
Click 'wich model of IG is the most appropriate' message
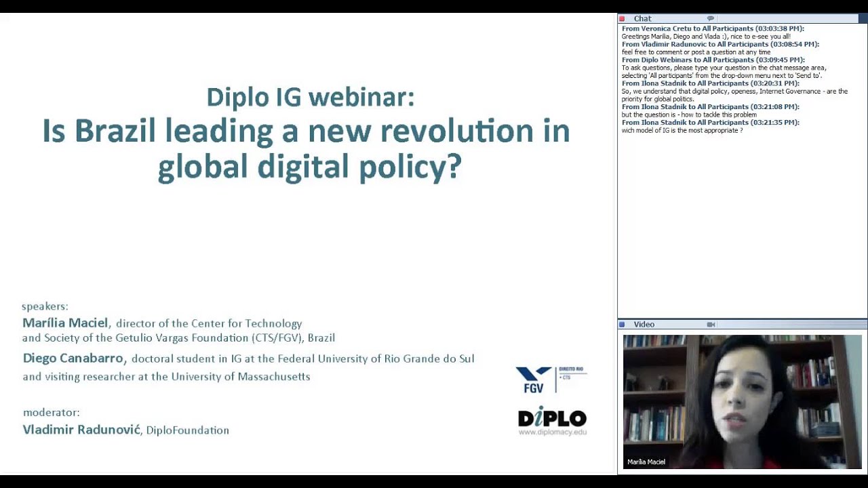[x=682, y=130]
